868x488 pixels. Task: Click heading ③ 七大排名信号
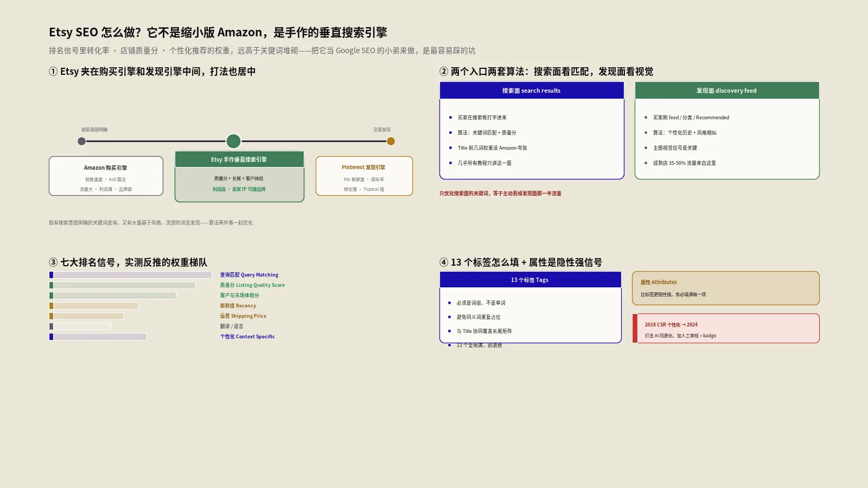coord(128,262)
